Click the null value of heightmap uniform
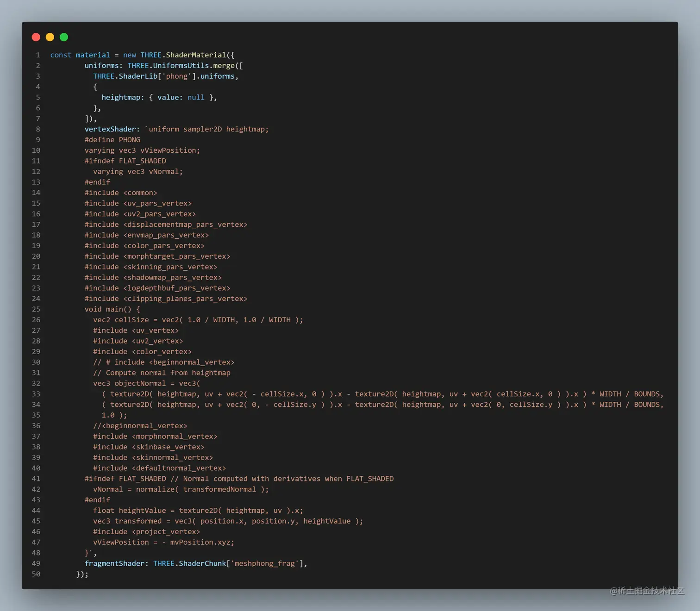 tap(196, 97)
